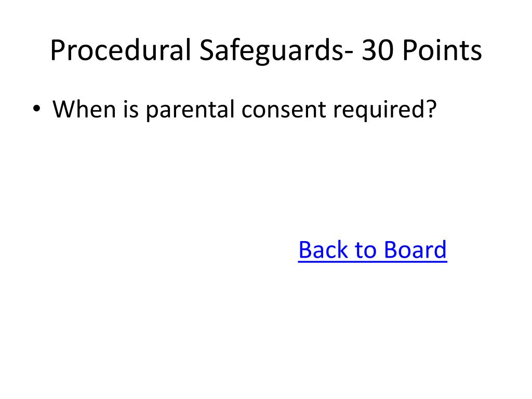Click the word When in the bullet
The width and height of the screenshot is (532, 399).
click(x=84, y=109)
